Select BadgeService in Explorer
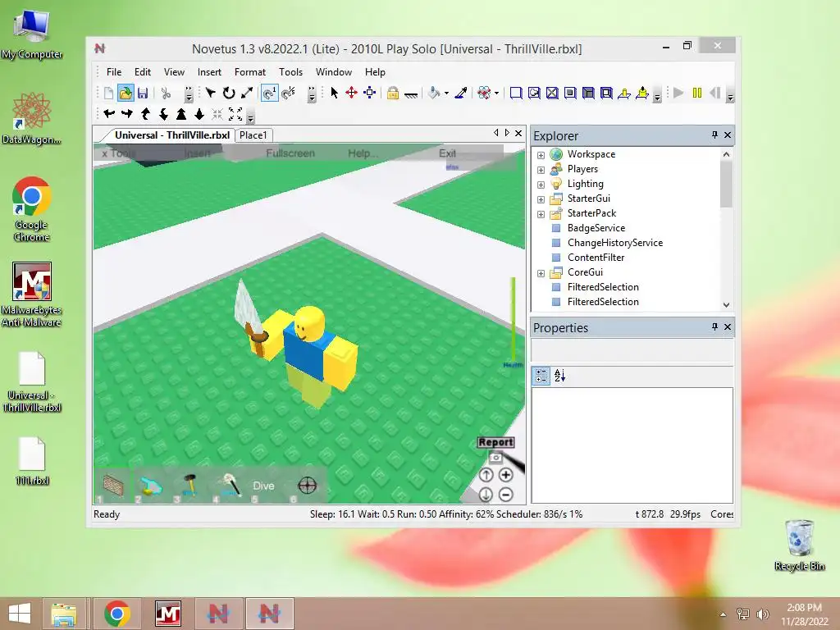Screen dimensions: 840x630 (x=596, y=228)
